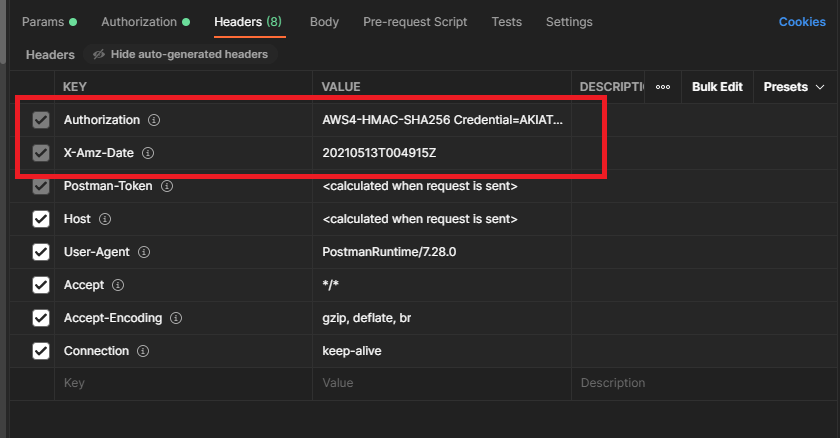This screenshot has width=840, height=438.
Task: Click the empty Key input field
Action: click(183, 383)
